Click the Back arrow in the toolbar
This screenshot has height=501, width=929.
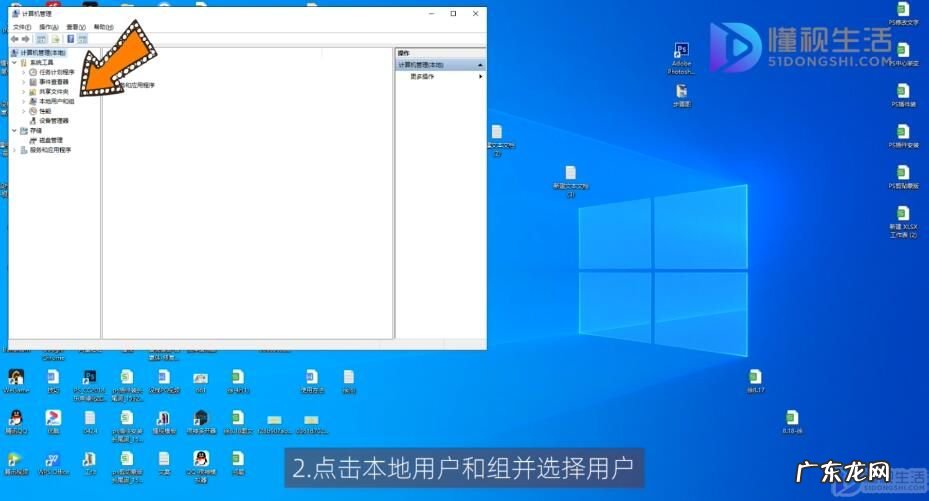coord(15,39)
